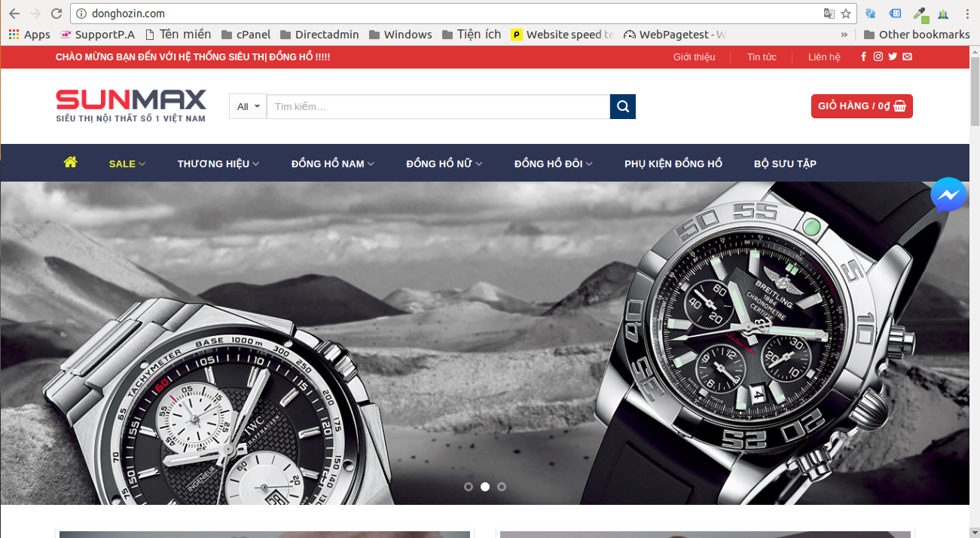Expand the ĐỒNG HỒ NAM menu
The image size is (980, 538).
[333, 164]
